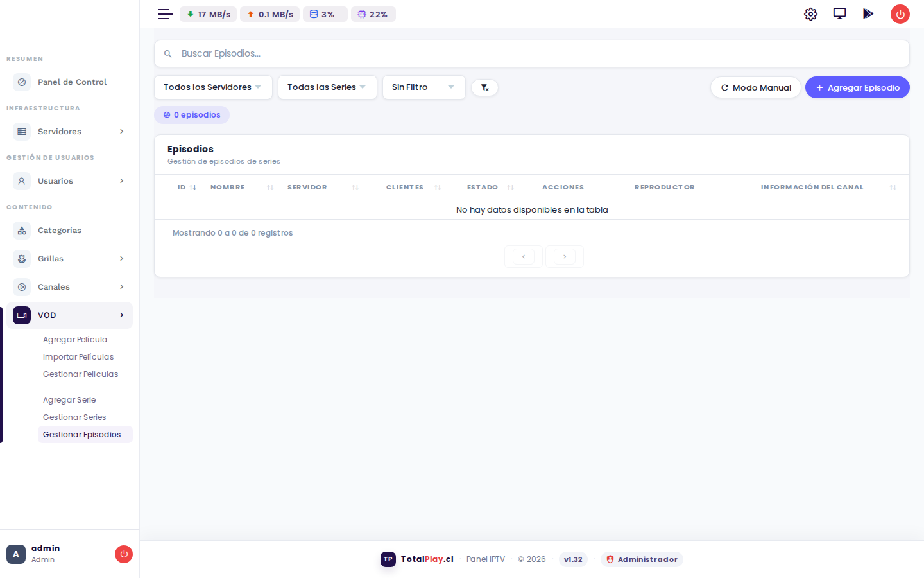This screenshot has height=578, width=924.
Task: Click the Usuarios person icon
Action: pos(22,181)
